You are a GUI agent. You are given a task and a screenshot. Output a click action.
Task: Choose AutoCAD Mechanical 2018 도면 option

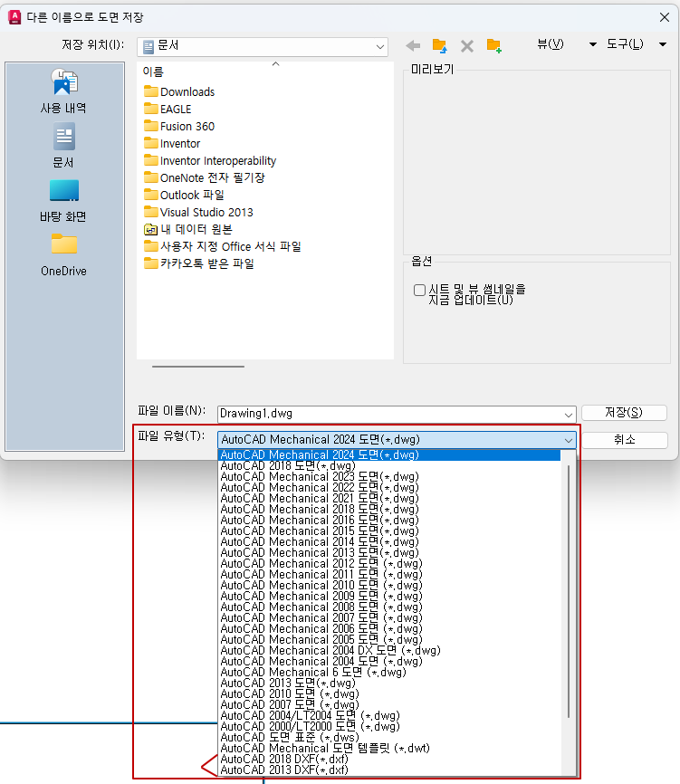389,510
